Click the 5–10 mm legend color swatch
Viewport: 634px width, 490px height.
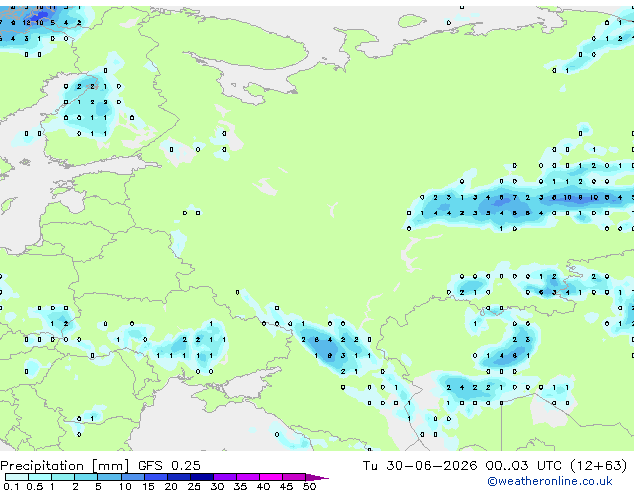pos(109,477)
